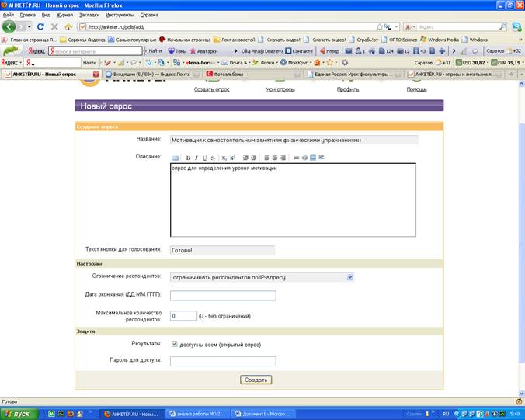Open the пуск start button
This screenshot has height=420, width=525.
[19, 414]
